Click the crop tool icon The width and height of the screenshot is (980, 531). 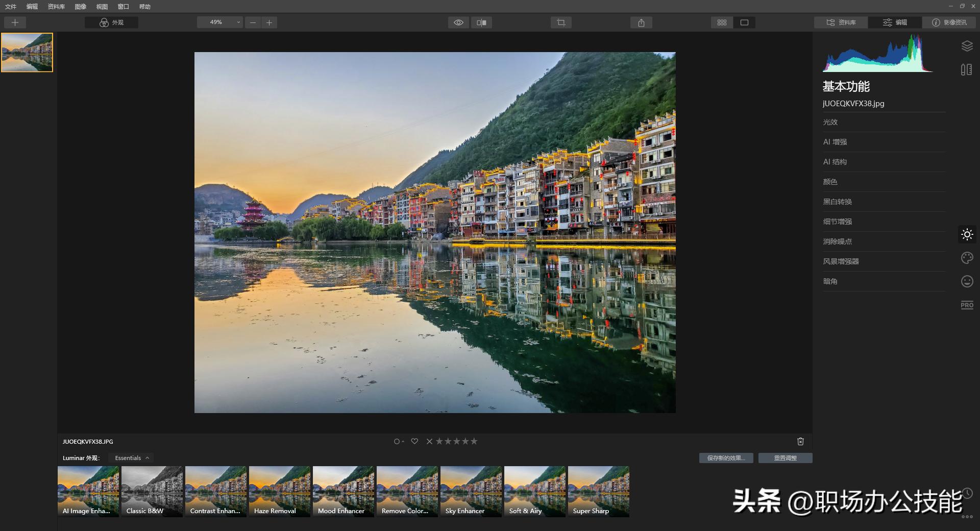(x=561, y=22)
